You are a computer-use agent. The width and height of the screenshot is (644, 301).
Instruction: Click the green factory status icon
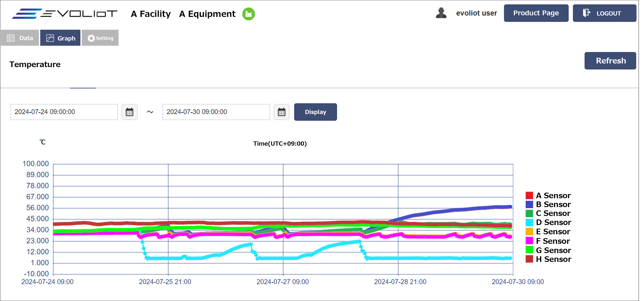click(x=248, y=14)
